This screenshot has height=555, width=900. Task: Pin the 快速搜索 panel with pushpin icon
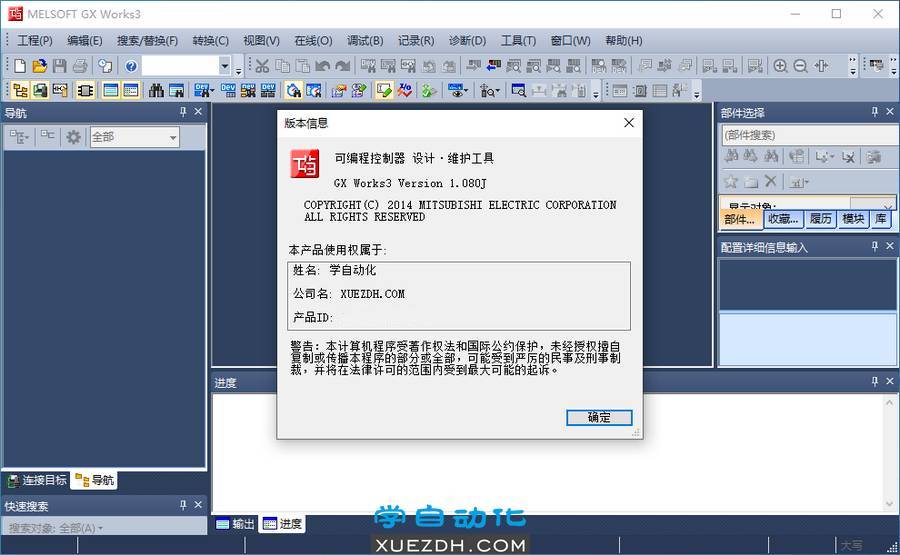tap(183, 505)
